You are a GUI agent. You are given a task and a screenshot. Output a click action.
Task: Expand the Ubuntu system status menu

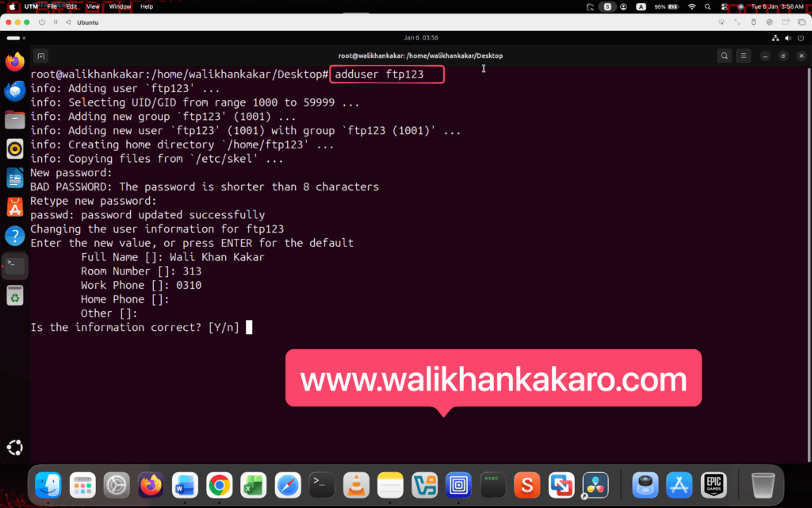click(x=783, y=37)
